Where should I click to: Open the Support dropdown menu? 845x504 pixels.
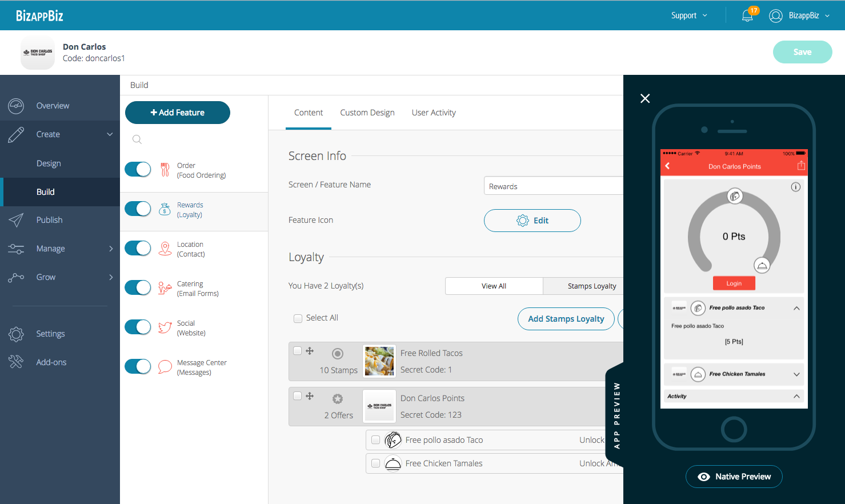tap(689, 15)
